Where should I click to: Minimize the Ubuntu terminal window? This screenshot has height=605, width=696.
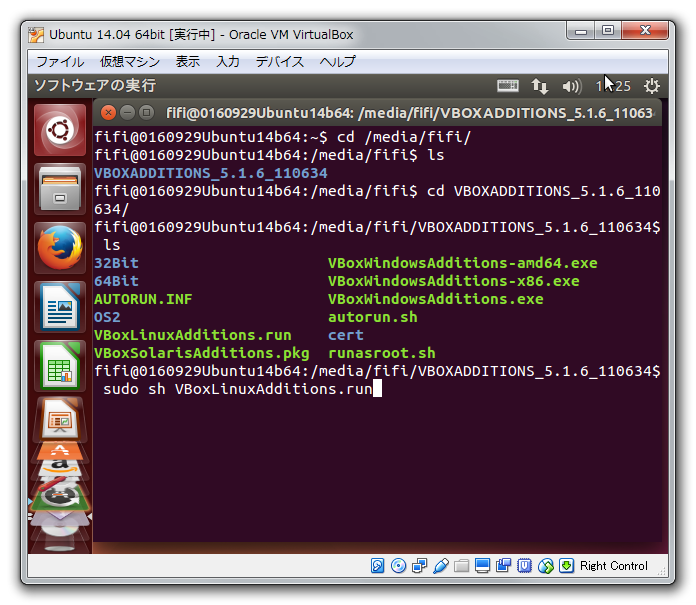pyautogui.click(x=127, y=113)
